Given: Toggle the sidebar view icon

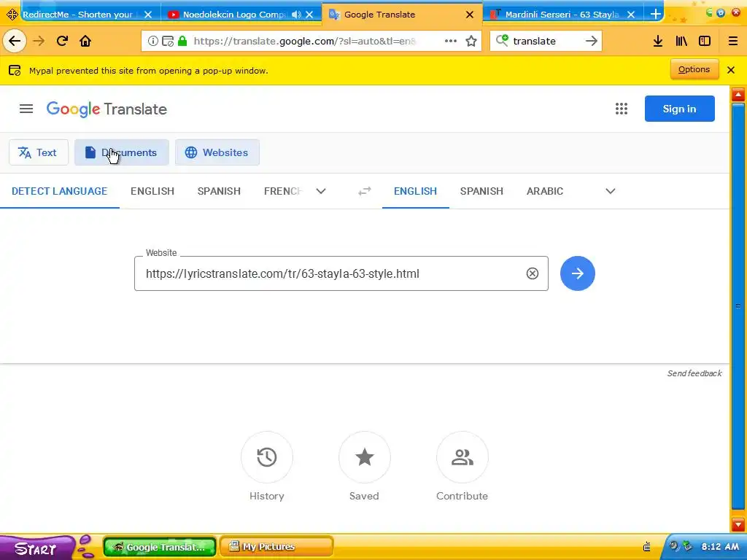Looking at the screenshot, I should tap(705, 41).
